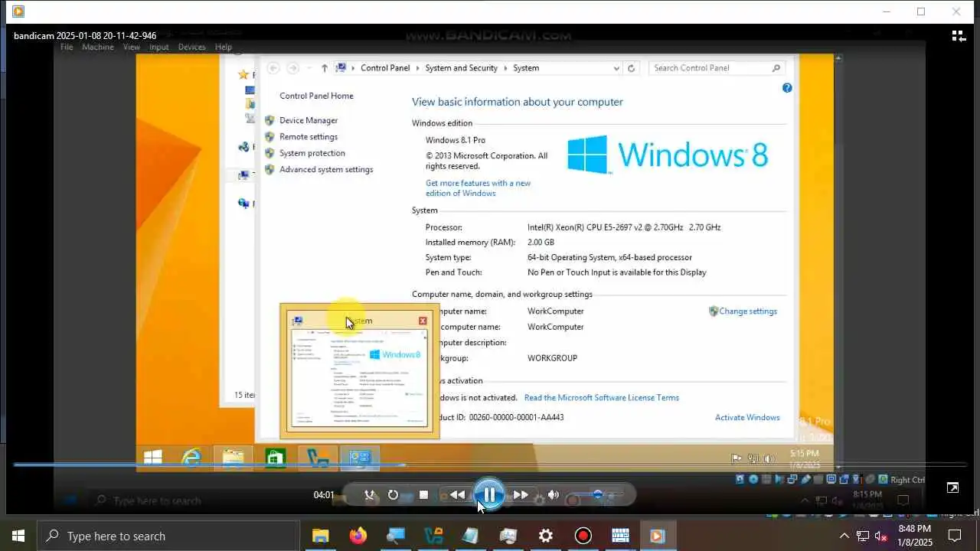Open the host clock showing 8:48 PM
Screen dimensions: 980x551
pos(915,536)
